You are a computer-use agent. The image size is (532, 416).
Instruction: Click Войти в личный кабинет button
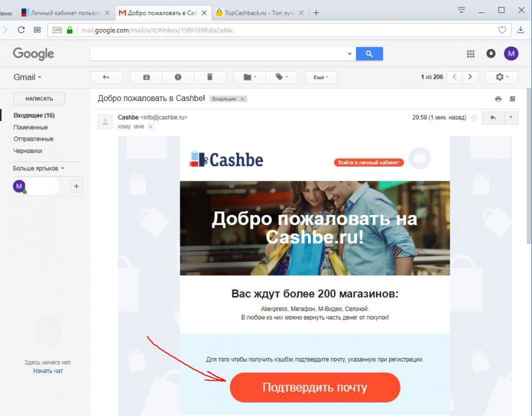pos(369,162)
